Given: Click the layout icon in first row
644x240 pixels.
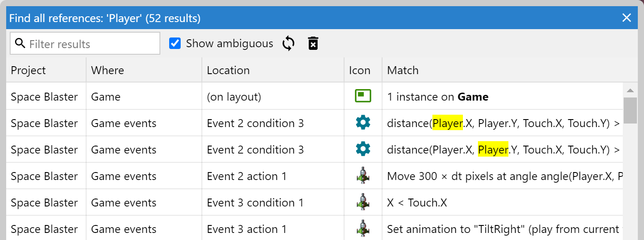Looking at the screenshot, I should click(363, 96).
